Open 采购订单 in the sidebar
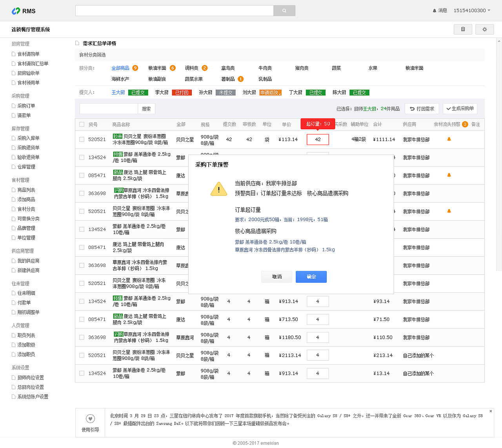Screen dimensions: 502x448 [26, 106]
